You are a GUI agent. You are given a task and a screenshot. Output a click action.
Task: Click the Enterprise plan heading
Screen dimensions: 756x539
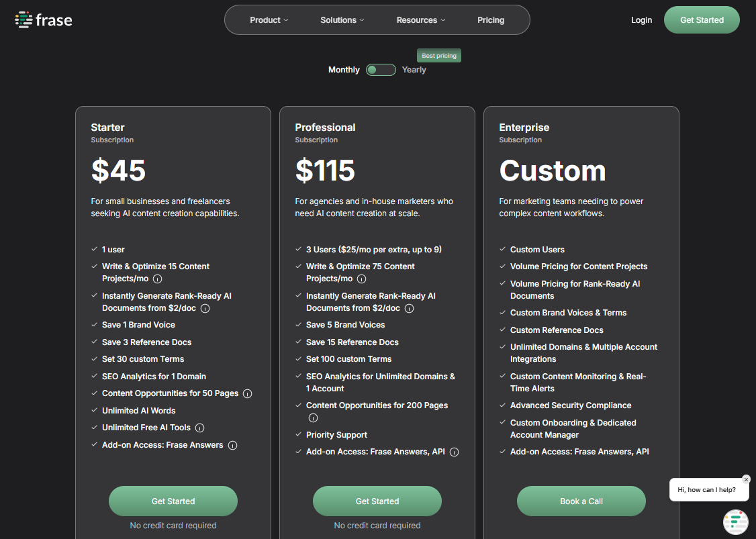tap(524, 128)
